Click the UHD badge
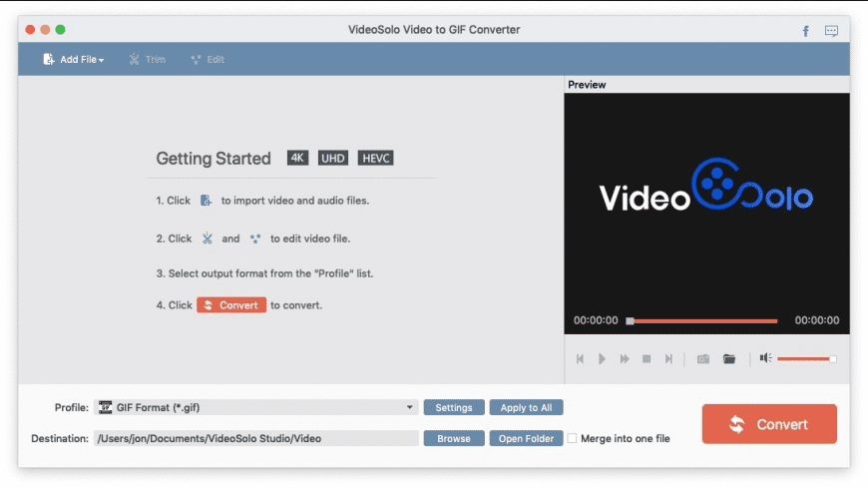 point(332,159)
